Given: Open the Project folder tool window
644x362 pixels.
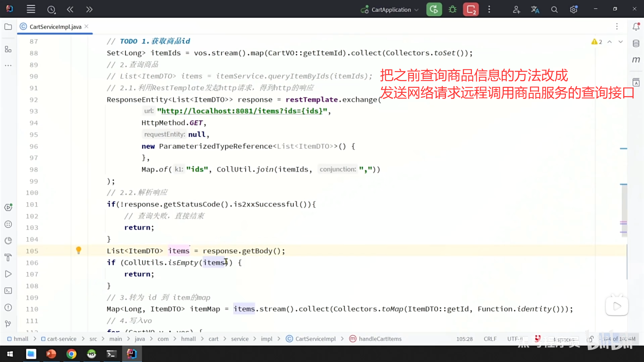Looking at the screenshot, I should pos(8,27).
